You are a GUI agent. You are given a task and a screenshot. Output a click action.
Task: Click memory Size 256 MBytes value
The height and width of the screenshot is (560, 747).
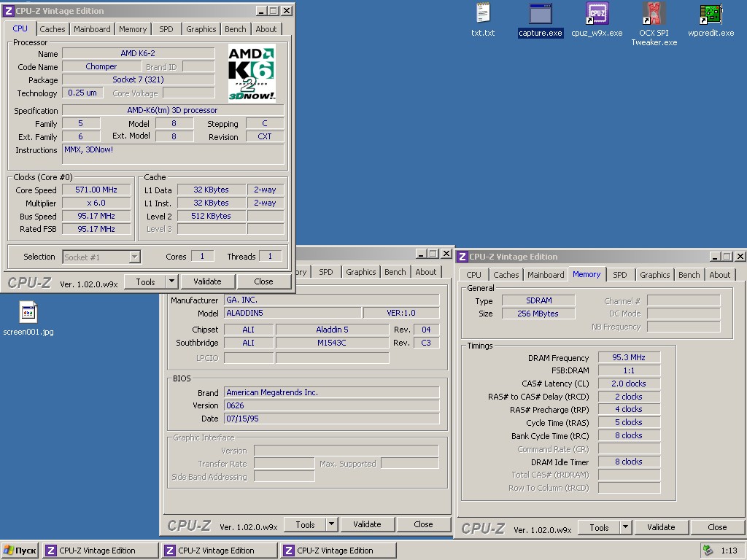pos(538,314)
